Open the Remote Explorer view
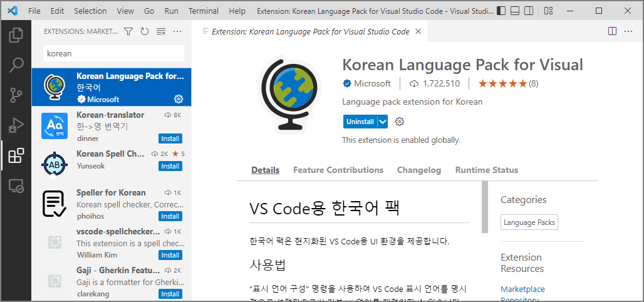Image resolution: width=644 pixels, height=302 pixels. (x=16, y=185)
